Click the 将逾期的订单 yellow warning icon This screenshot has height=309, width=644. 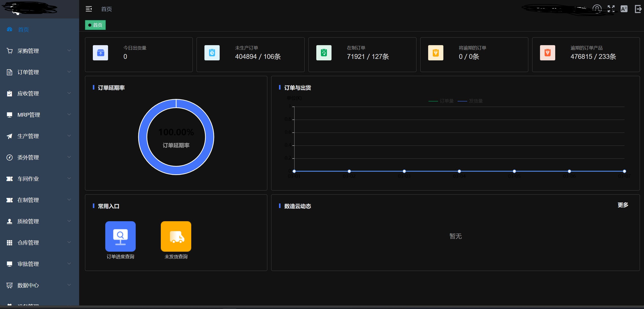tap(436, 53)
